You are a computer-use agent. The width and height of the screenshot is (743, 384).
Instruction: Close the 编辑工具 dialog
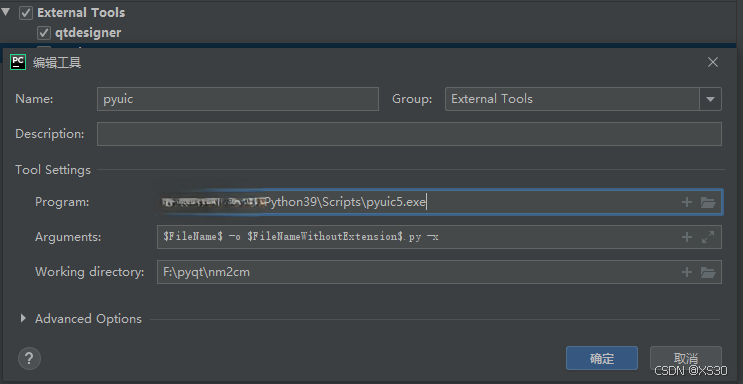click(713, 62)
